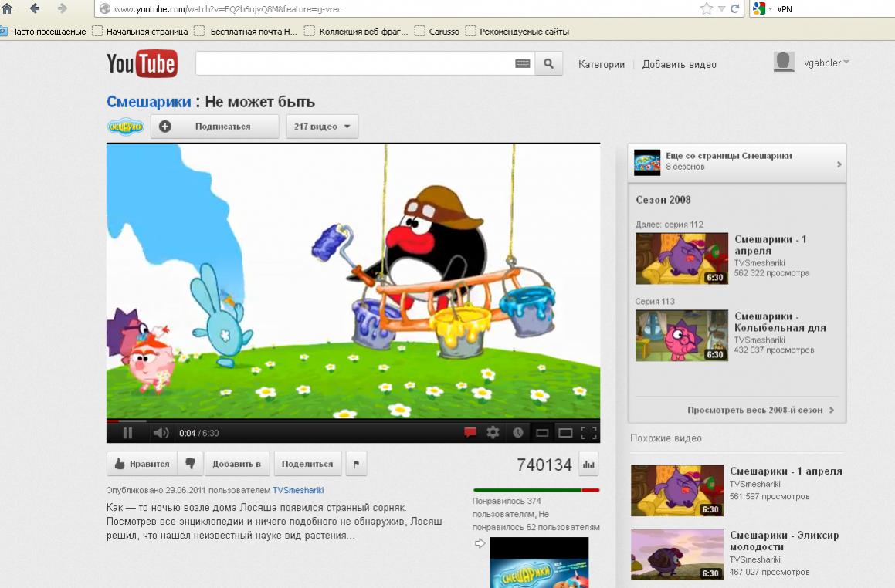Subscribe with the Подписаться button
The height and width of the screenshot is (588, 895).
point(215,127)
